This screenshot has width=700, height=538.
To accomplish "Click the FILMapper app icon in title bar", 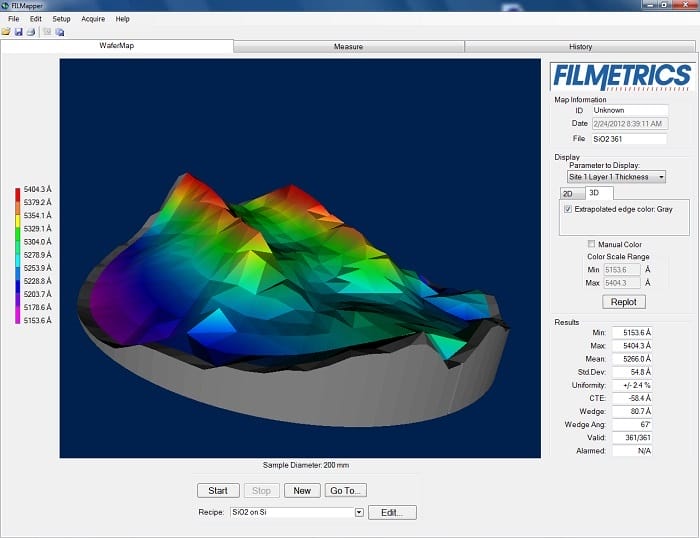I will 7,5.
